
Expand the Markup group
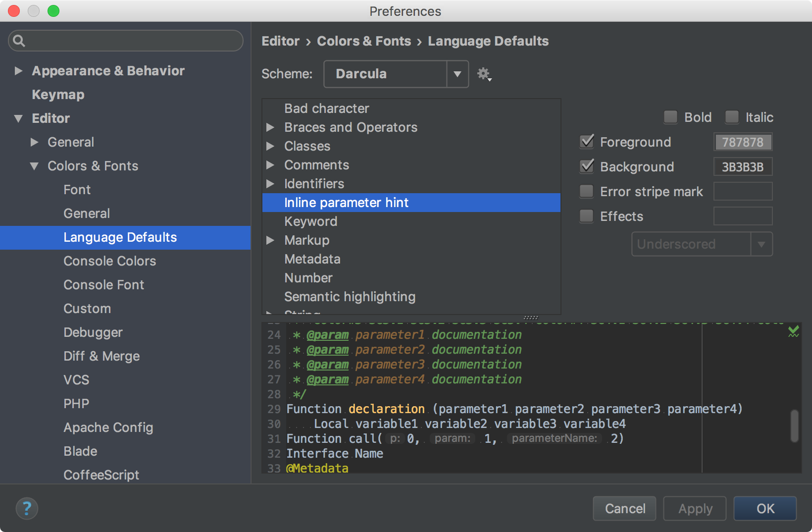tap(270, 240)
